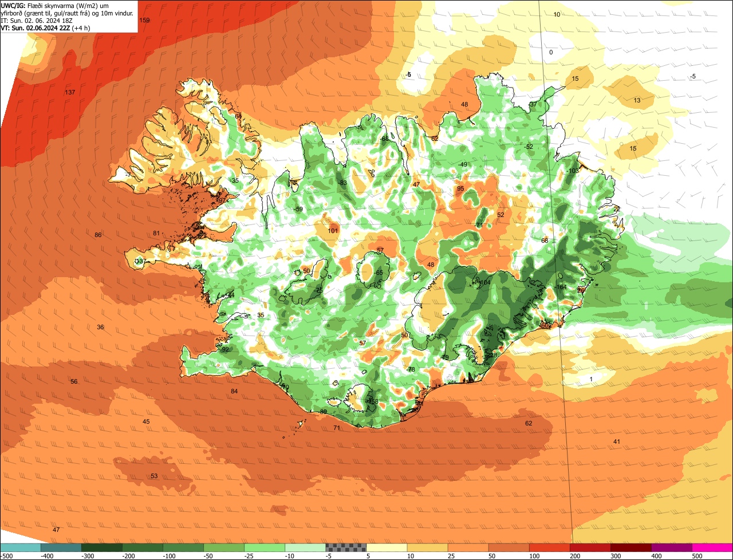
Task: Click the map value '-49'
Action: point(463,164)
